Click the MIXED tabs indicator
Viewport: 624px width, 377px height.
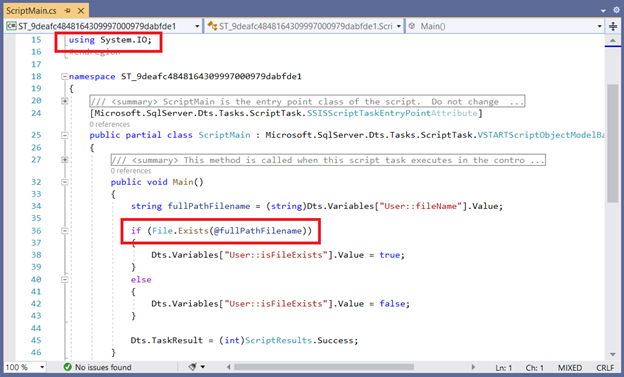[569, 367]
